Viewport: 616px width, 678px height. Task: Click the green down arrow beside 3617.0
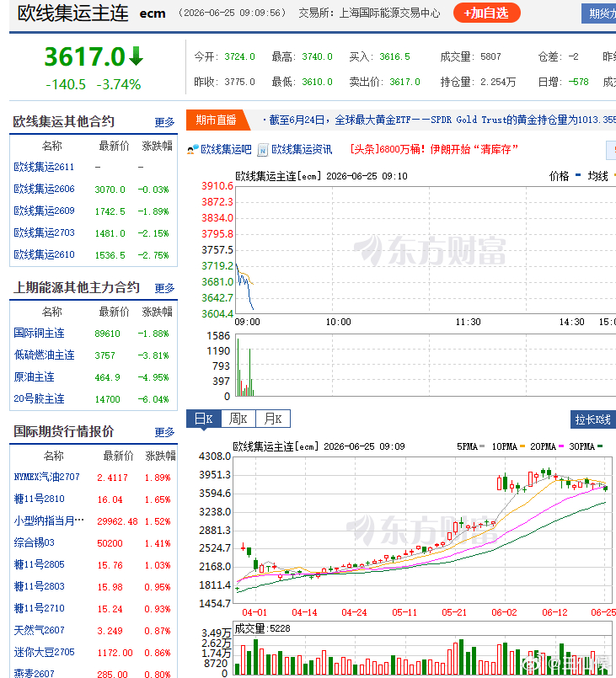pyautogui.click(x=136, y=56)
